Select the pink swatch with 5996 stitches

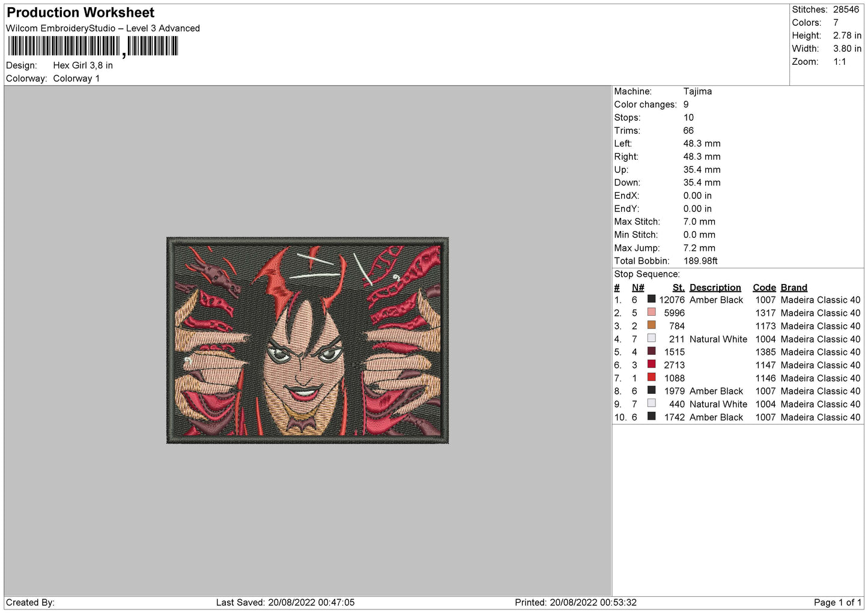pyautogui.click(x=651, y=312)
